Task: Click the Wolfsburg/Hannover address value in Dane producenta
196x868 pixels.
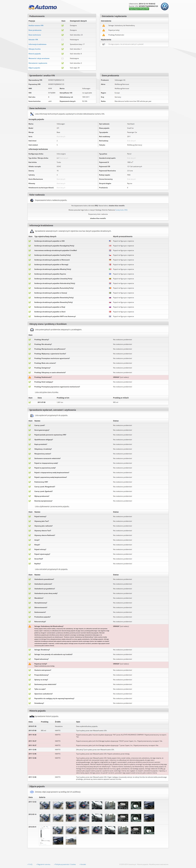Action: click(x=122, y=84)
